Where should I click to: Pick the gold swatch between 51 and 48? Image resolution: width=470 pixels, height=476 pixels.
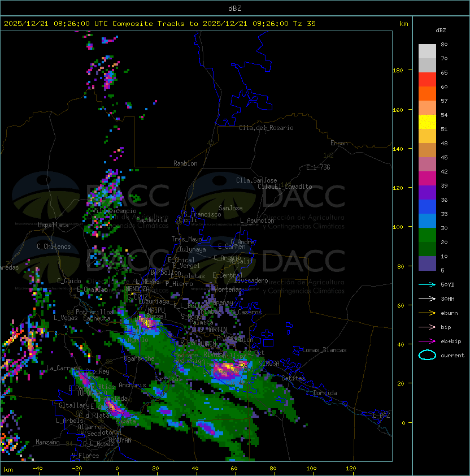click(427, 136)
